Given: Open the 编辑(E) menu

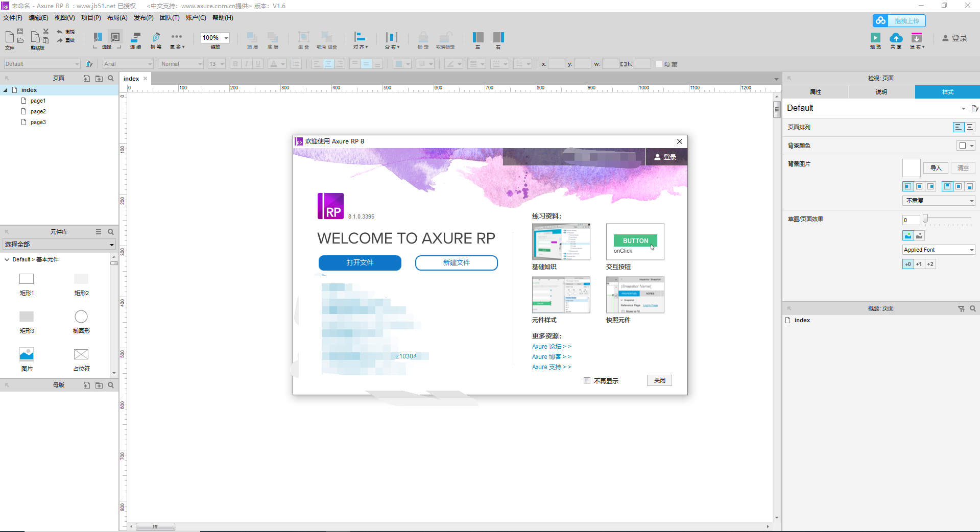Looking at the screenshot, I should [x=38, y=18].
